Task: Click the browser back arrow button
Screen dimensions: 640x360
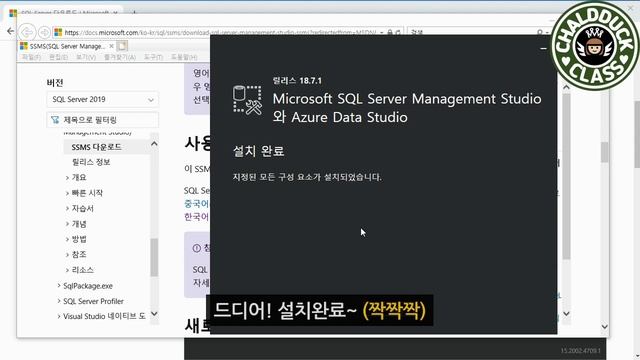Action: [x=27, y=32]
